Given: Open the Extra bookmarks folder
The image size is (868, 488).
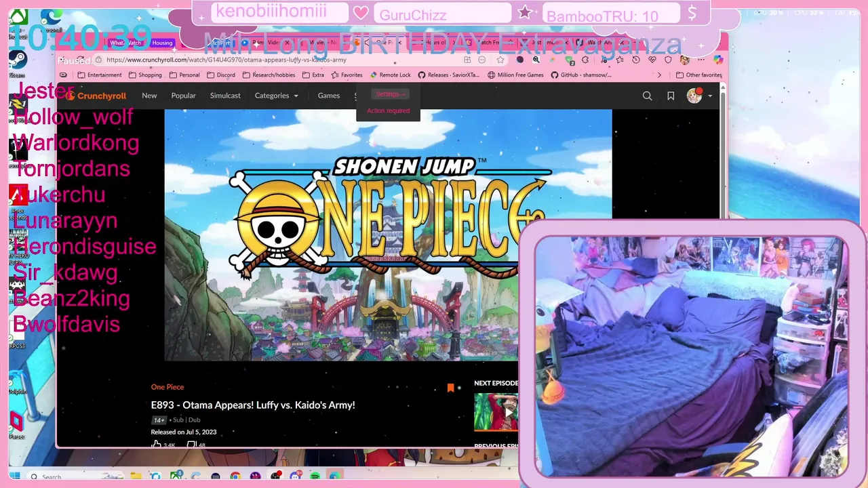Looking at the screenshot, I should [x=313, y=75].
